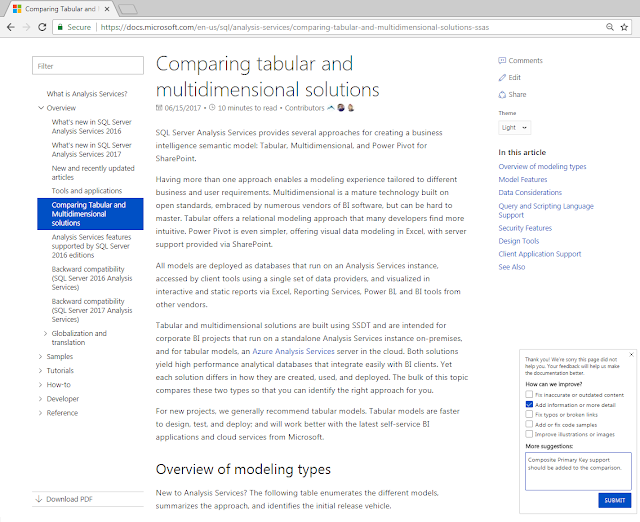Expand the How-to tree node
Image resolution: width=640 pixels, height=522 pixels.
coord(40,384)
